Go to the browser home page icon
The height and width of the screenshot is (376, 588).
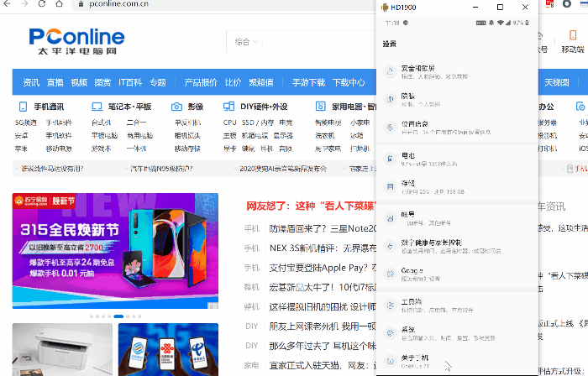click(x=59, y=3)
